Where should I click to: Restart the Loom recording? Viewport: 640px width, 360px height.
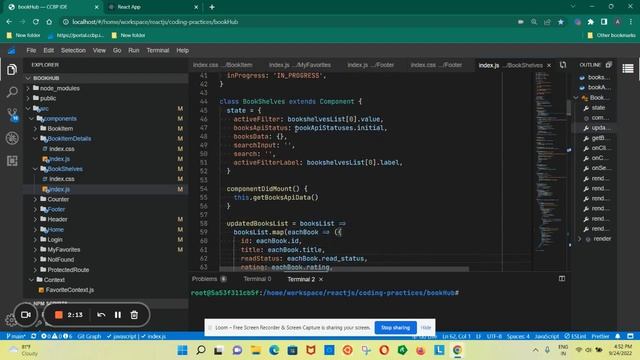tap(101, 315)
